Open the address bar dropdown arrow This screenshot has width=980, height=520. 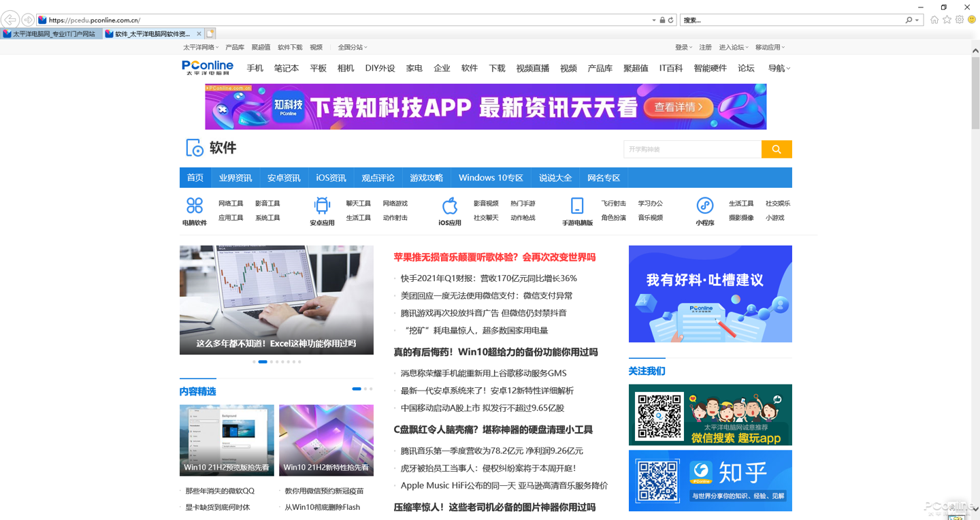[x=654, y=20]
